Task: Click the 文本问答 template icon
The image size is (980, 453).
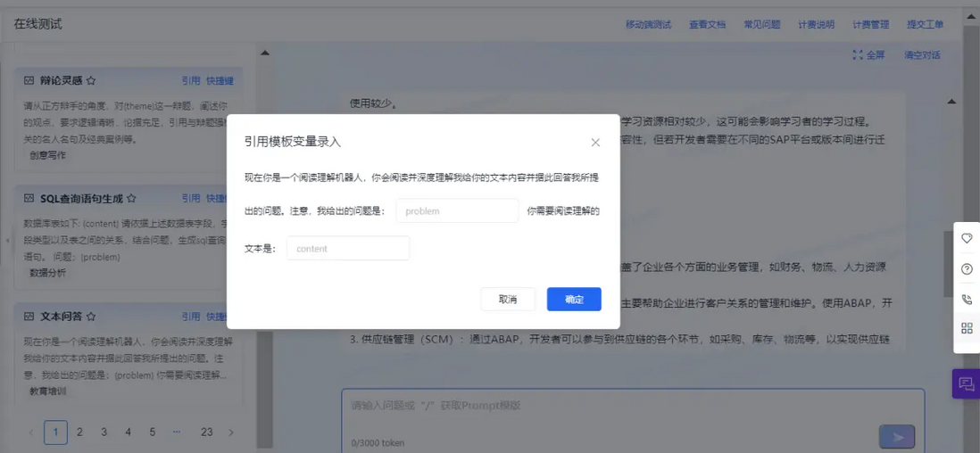Action: point(29,317)
